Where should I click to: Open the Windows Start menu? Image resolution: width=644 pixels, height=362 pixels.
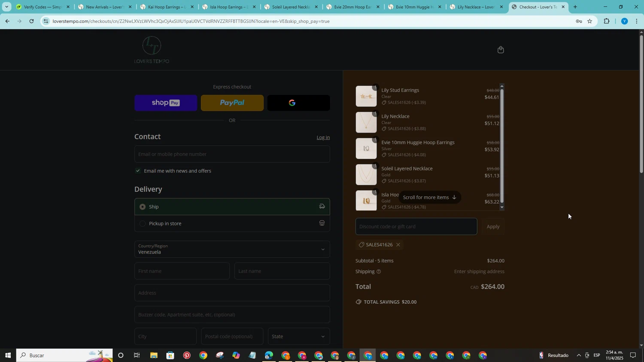(x=8, y=356)
